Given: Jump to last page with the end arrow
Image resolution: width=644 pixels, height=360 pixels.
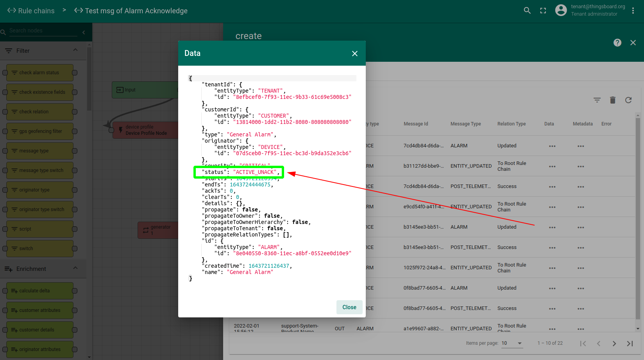Looking at the screenshot, I should click(x=630, y=343).
